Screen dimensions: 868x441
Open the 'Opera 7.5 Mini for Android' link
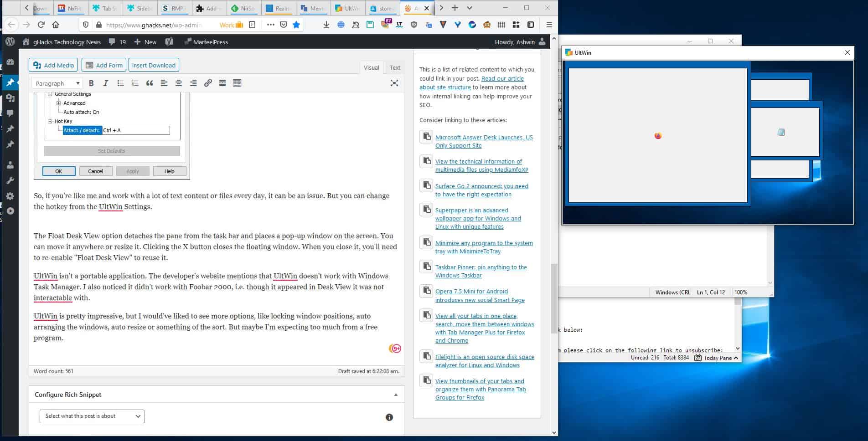(480, 296)
